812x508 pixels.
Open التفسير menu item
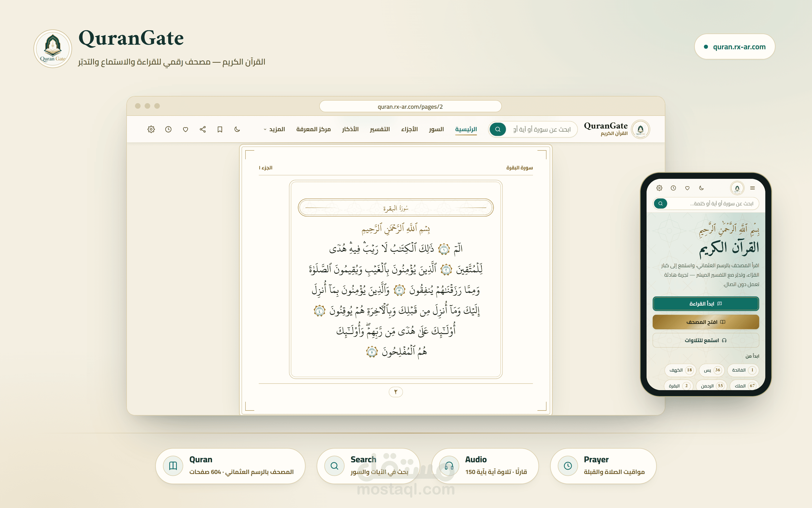tap(380, 129)
